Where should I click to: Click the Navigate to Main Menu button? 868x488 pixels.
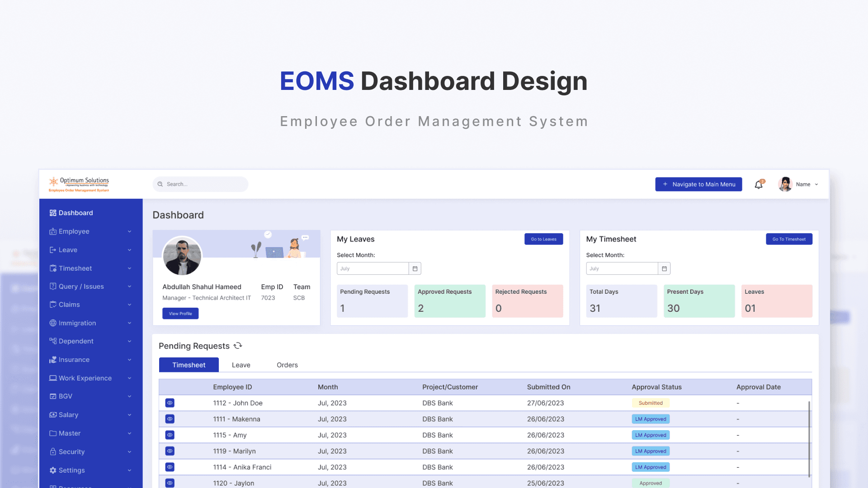[x=698, y=184]
